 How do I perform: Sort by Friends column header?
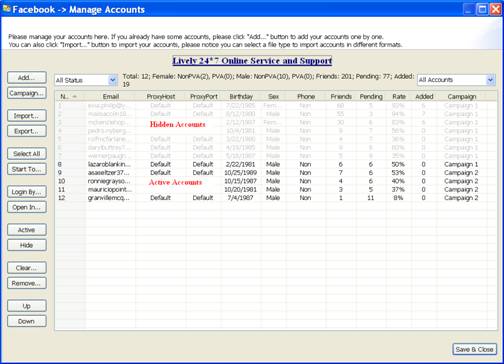[x=341, y=96]
